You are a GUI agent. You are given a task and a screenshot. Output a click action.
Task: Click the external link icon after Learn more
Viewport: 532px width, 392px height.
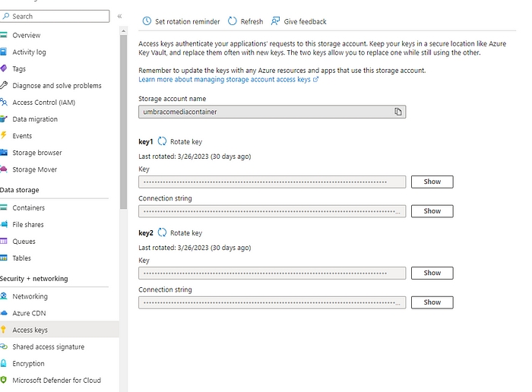(315, 79)
